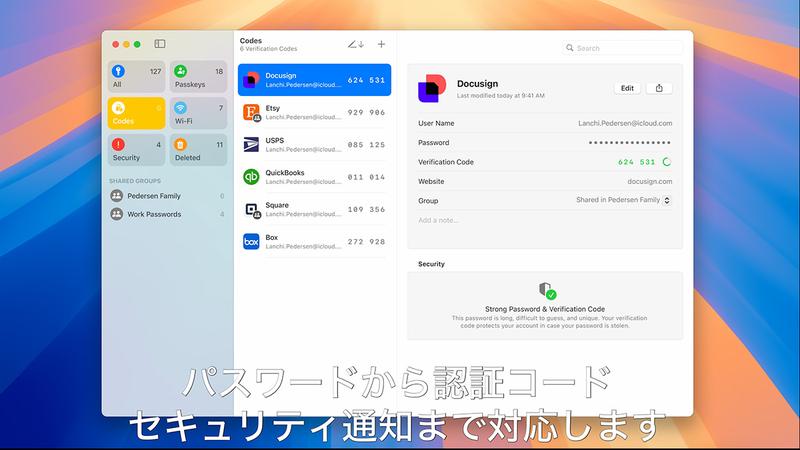
Task: Click the Square logo icon
Action: tap(251, 209)
